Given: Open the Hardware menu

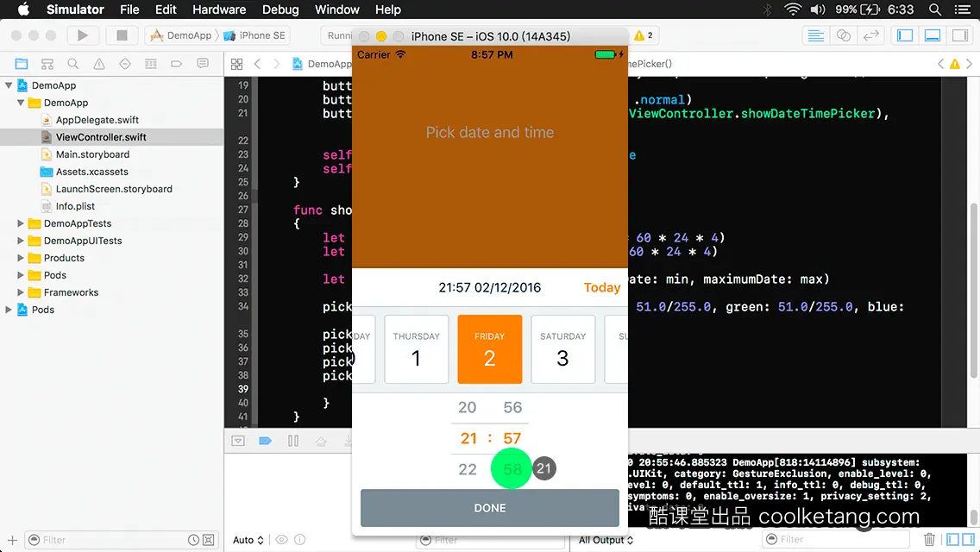Looking at the screenshot, I should (x=219, y=9).
